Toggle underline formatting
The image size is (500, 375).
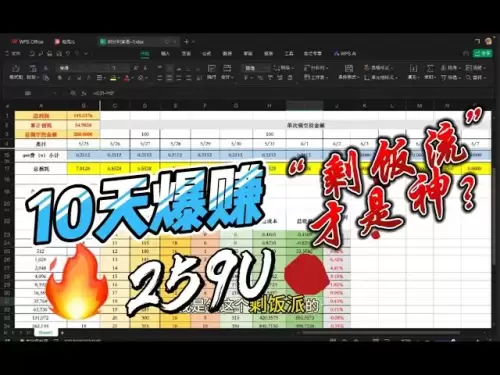(79, 78)
